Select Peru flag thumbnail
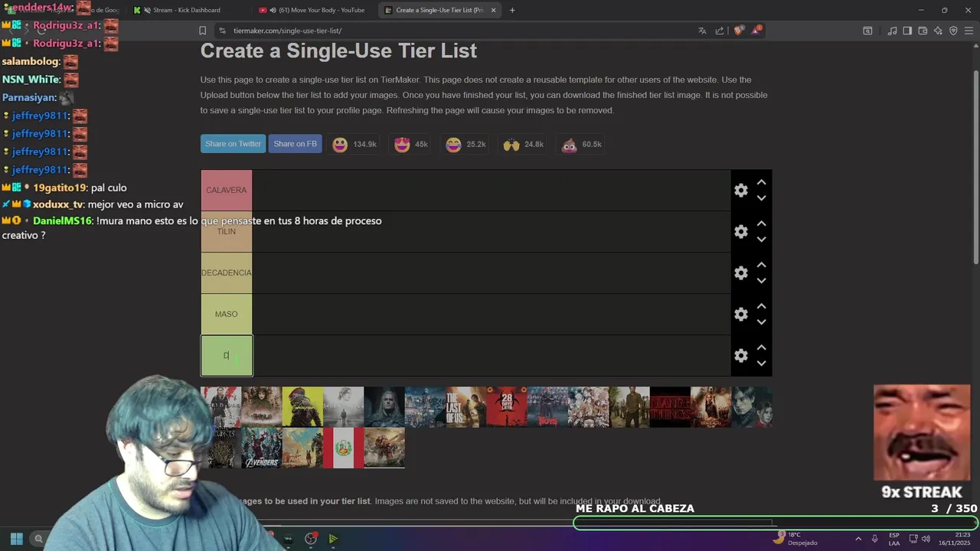 click(343, 448)
